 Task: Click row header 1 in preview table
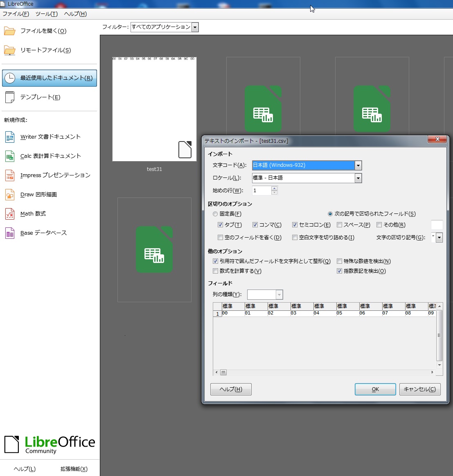click(x=217, y=314)
